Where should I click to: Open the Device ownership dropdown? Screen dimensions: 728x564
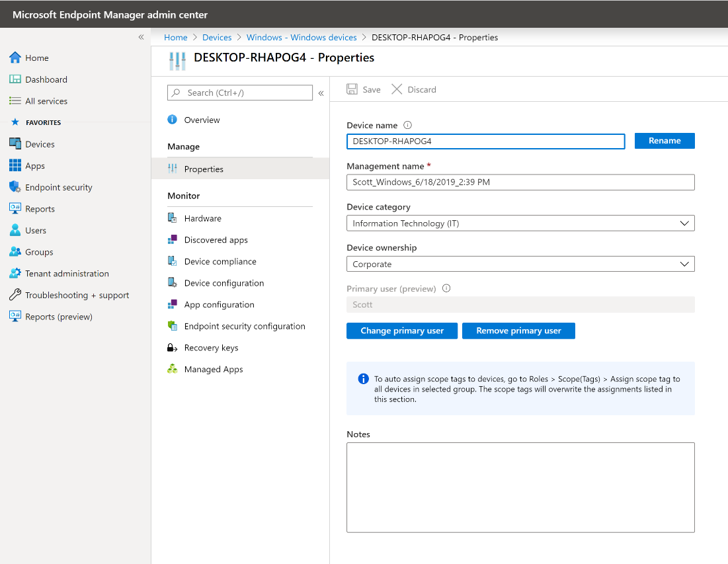pyautogui.click(x=684, y=263)
